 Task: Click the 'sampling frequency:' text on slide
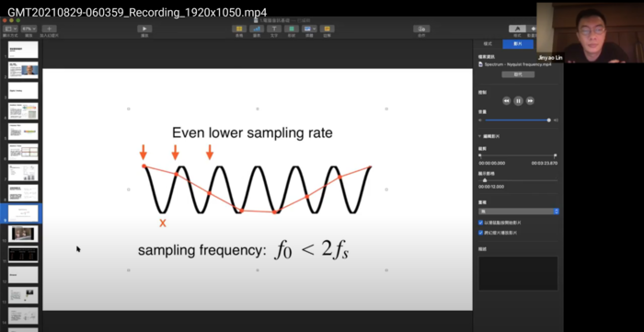tap(202, 250)
